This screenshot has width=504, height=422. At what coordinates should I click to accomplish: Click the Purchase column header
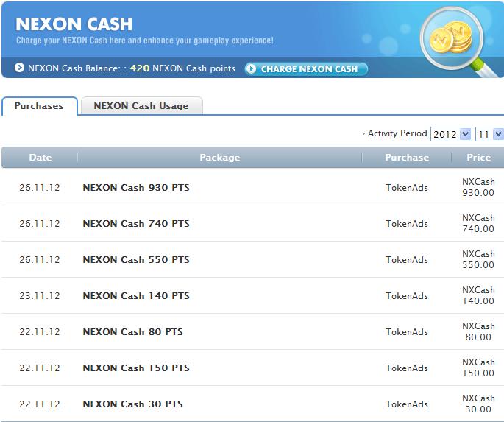407,158
